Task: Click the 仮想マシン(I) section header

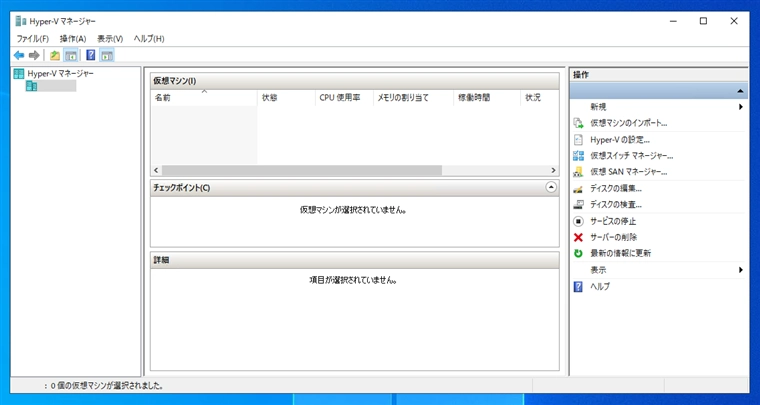Action: [x=355, y=81]
